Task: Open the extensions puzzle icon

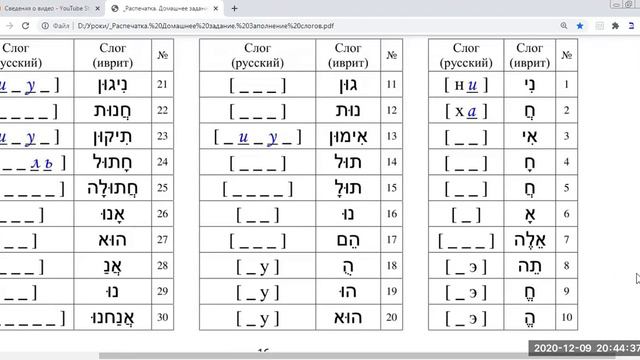Action: tap(616, 26)
